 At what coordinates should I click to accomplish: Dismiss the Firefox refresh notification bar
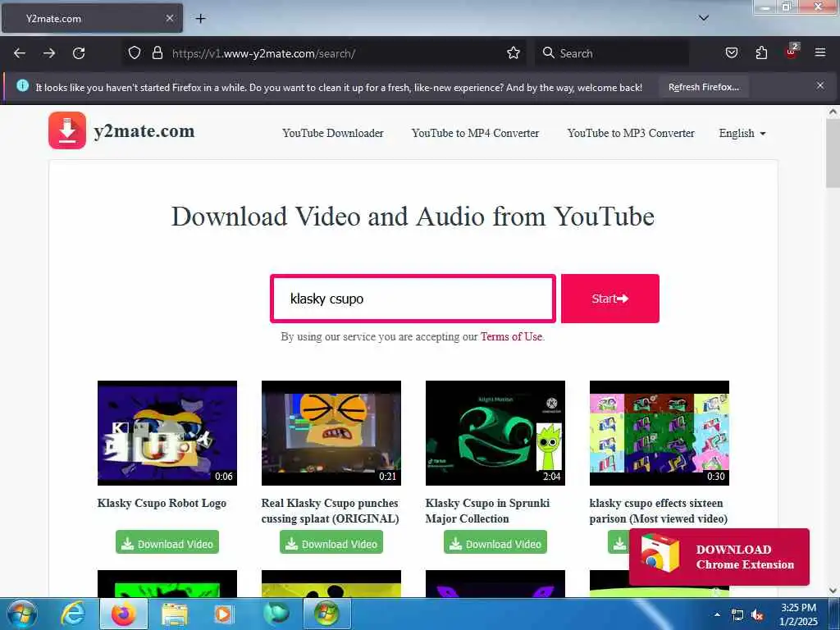click(x=820, y=85)
